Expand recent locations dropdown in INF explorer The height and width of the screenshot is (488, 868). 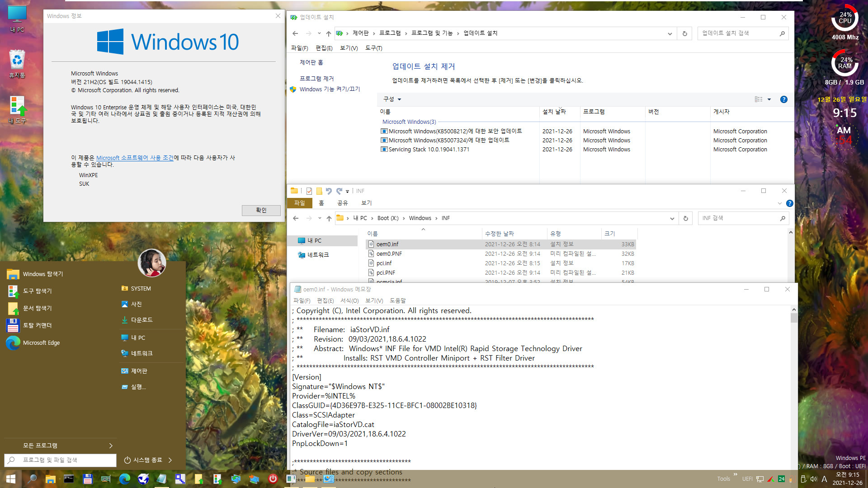tap(320, 218)
